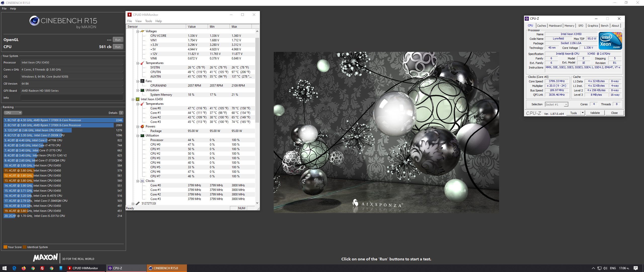Click the HWMonitor title bar icon

130,15
